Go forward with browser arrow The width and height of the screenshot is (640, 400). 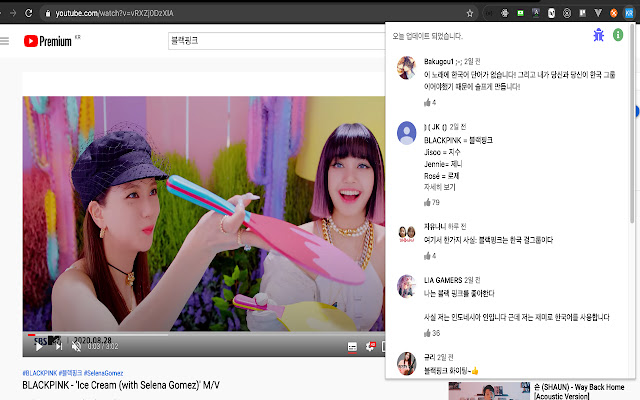(13, 13)
